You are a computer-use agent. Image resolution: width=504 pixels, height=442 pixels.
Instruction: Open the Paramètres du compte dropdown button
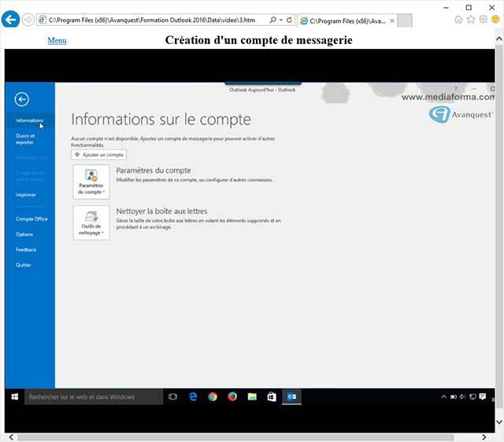coord(91,181)
